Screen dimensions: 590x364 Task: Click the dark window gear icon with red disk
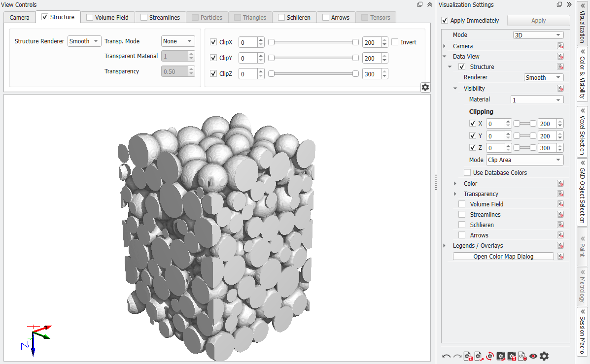tap(511, 356)
